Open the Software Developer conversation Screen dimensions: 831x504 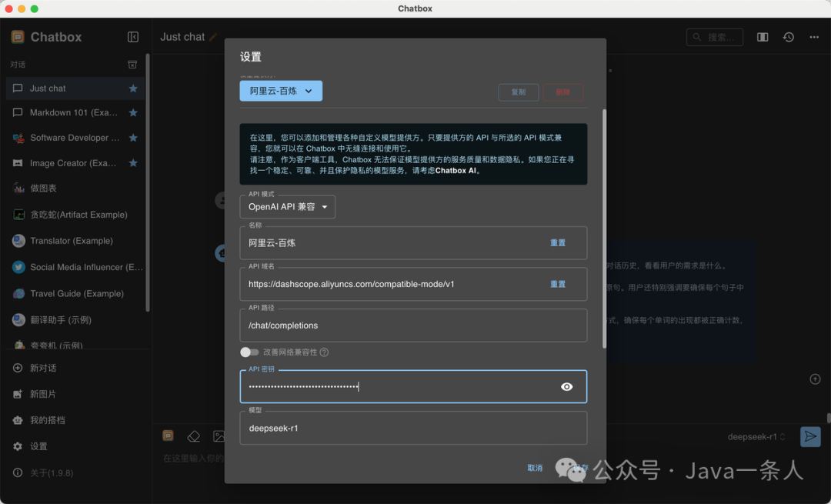pyautogui.click(x=75, y=138)
